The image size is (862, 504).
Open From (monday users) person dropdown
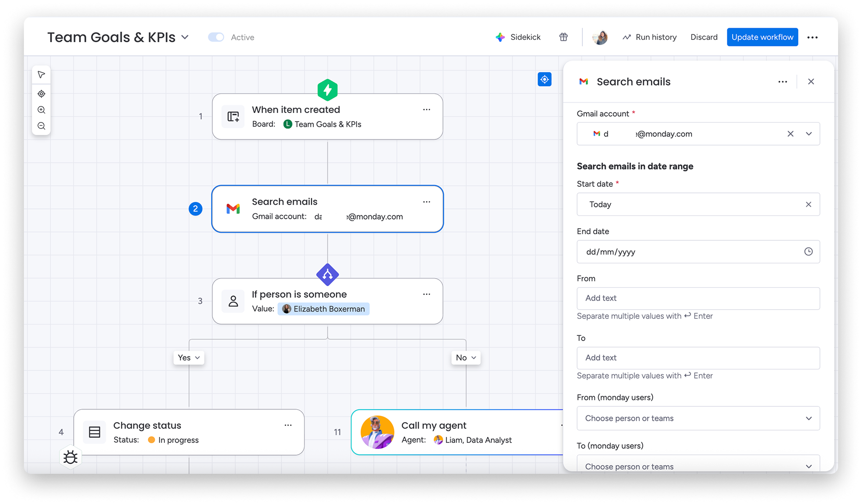click(x=698, y=418)
